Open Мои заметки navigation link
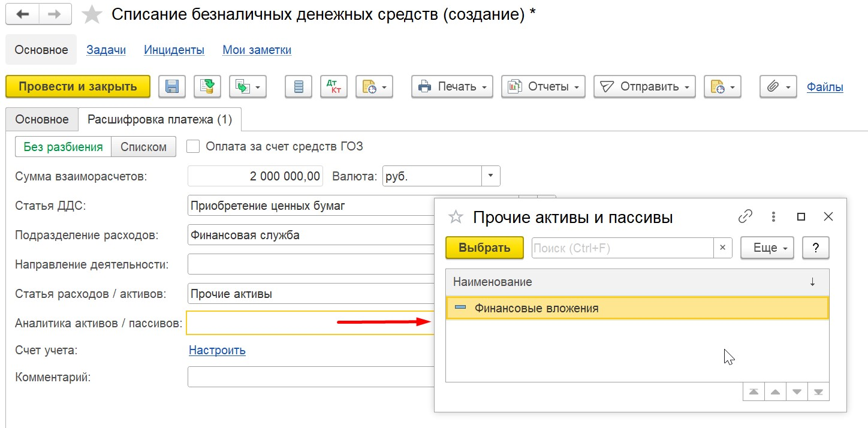The image size is (868, 428). [x=257, y=50]
